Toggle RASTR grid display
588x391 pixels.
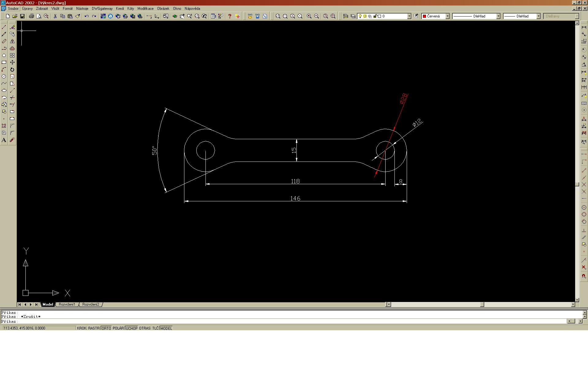point(94,328)
